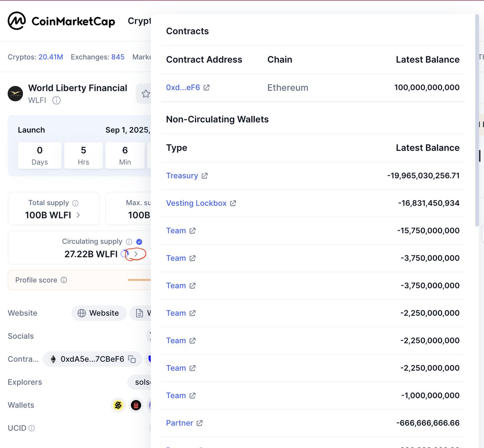Click external link icon next to Treasury
The image size is (484, 448).
tap(204, 176)
